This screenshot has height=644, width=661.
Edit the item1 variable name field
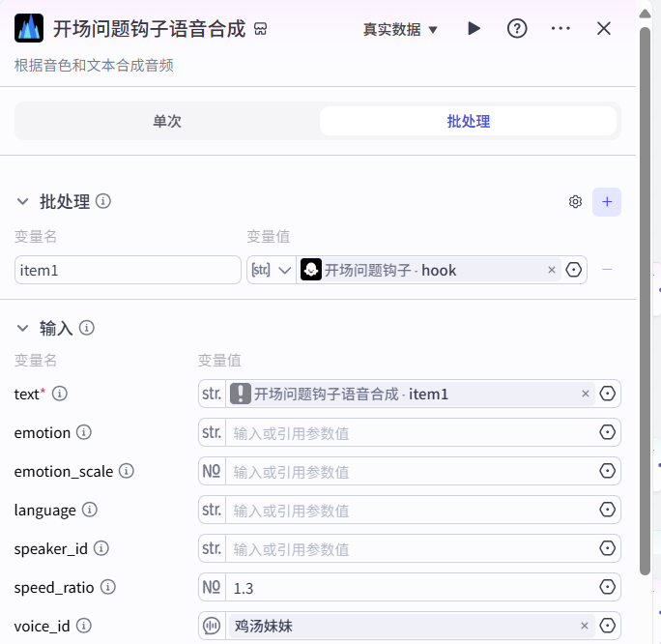click(128, 270)
